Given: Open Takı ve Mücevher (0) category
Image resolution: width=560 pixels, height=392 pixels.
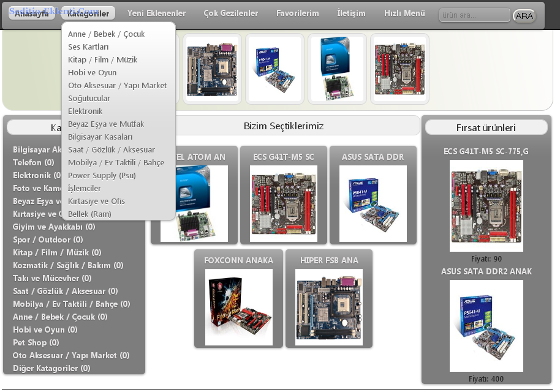Looking at the screenshot, I should pyautogui.click(x=52, y=278).
